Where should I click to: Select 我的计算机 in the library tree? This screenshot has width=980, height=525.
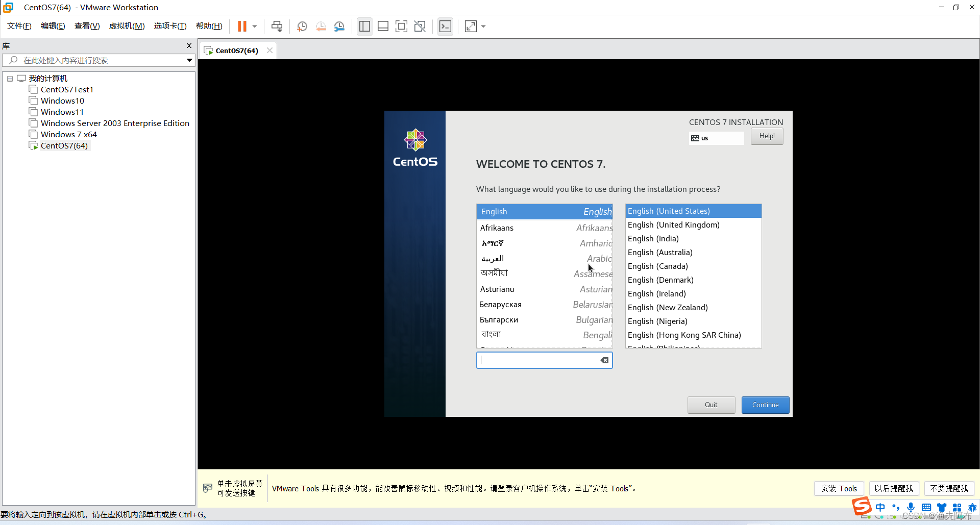[x=48, y=78]
